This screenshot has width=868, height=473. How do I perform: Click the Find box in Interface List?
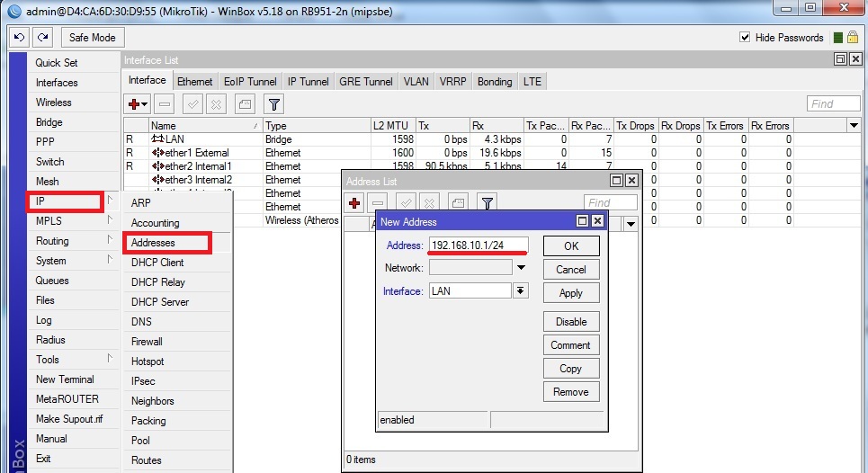(x=833, y=103)
